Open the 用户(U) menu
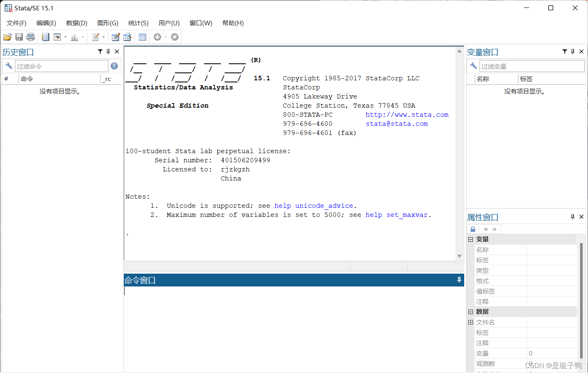 169,23
